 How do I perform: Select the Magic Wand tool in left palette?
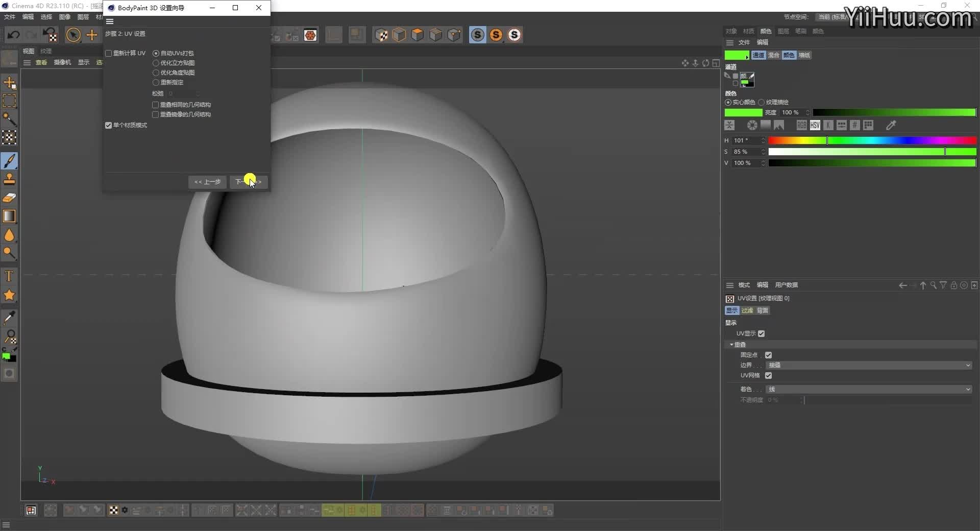tap(9, 119)
